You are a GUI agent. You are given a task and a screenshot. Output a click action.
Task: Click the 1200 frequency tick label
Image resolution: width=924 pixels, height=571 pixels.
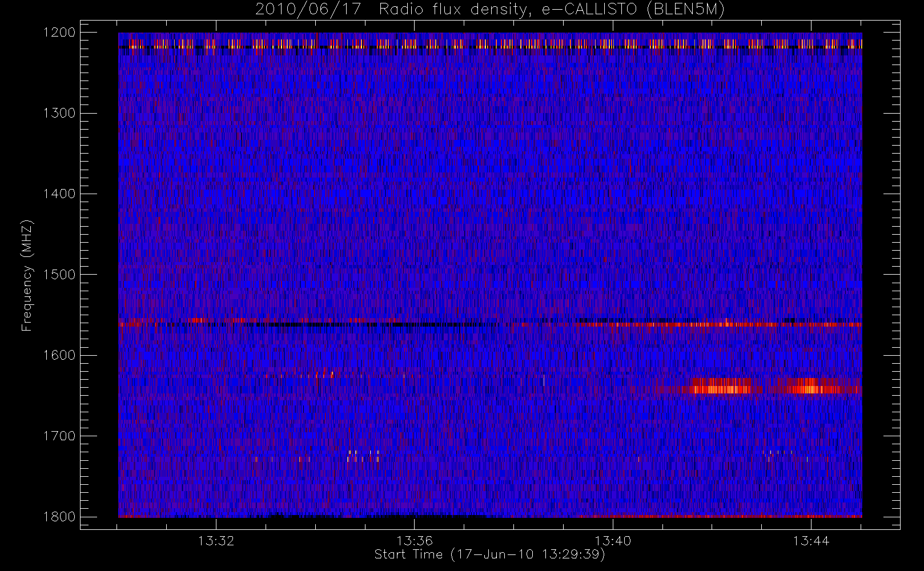(59, 33)
